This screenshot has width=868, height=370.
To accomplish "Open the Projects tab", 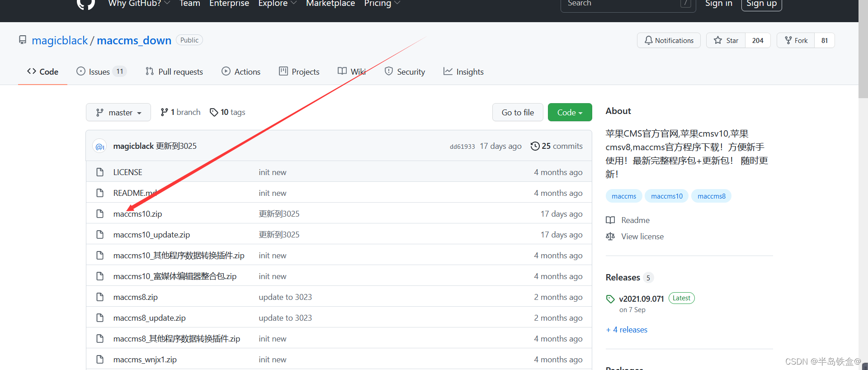I will pos(299,71).
